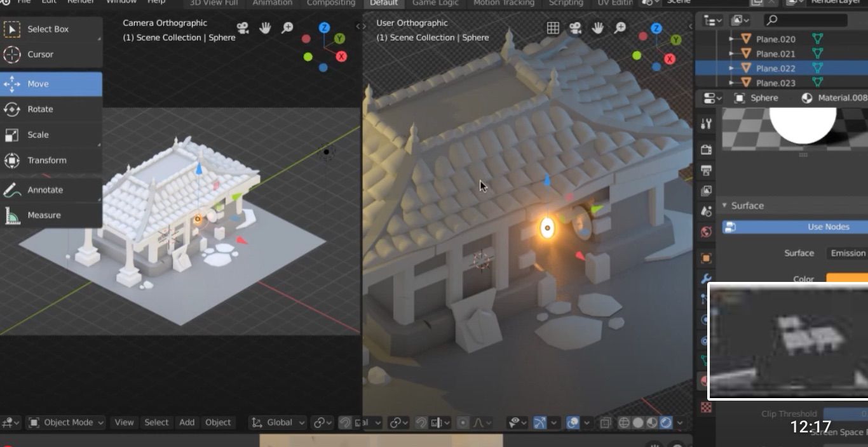868x447 pixels.
Task: Toggle orthographic grid icon in right viewport
Action: pyautogui.click(x=553, y=28)
